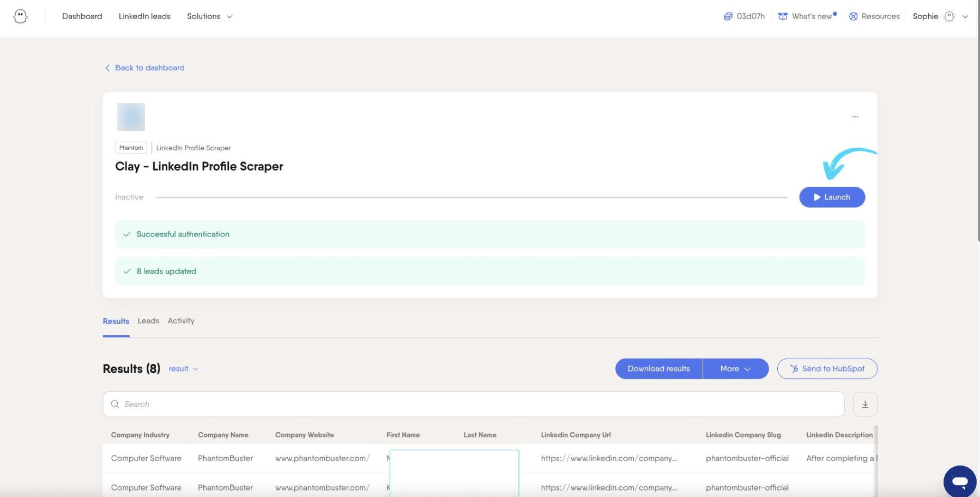This screenshot has height=497, width=980.
Task: Expand the account menu chevron next to Sophie
Action: pyautogui.click(x=965, y=16)
